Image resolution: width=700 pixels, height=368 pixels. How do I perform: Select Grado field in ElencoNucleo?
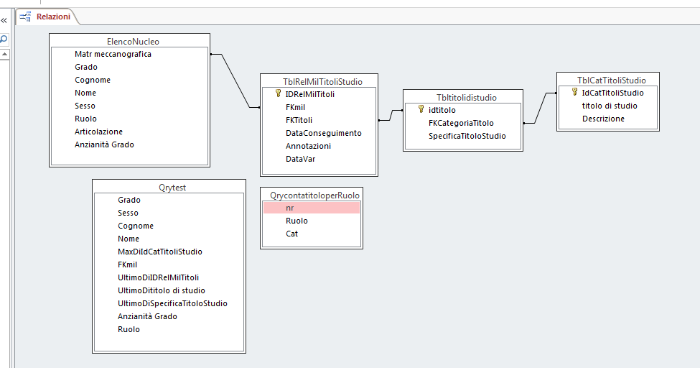point(86,67)
